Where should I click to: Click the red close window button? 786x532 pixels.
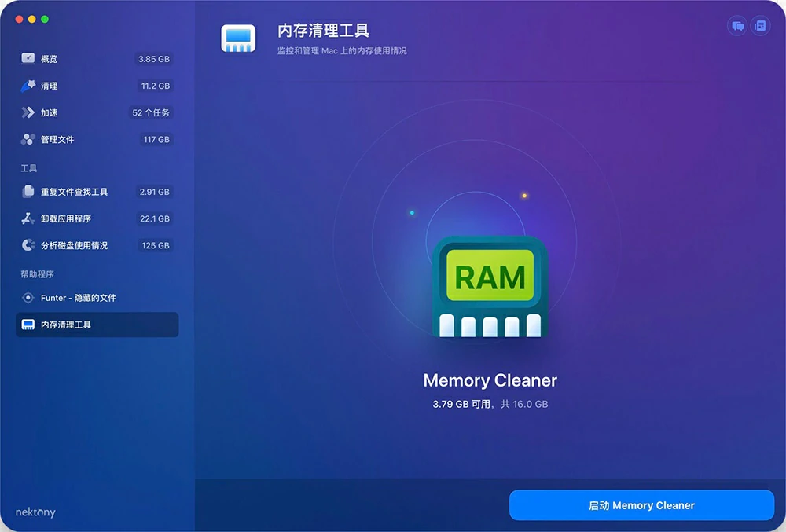tap(19, 19)
